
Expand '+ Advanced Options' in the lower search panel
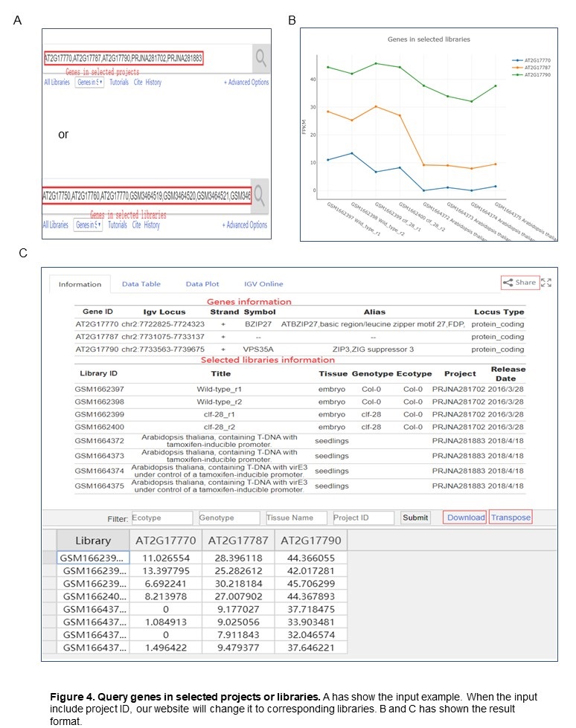coord(245,225)
